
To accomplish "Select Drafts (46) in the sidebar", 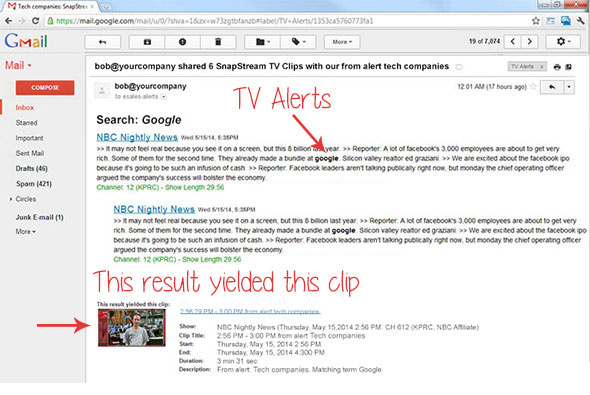I will click(32, 169).
